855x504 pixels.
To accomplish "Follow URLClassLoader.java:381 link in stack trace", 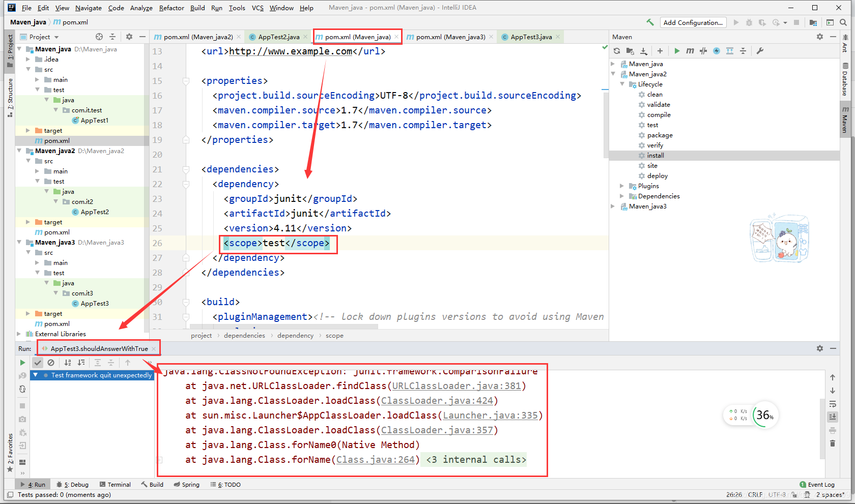I will tap(457, 386).
